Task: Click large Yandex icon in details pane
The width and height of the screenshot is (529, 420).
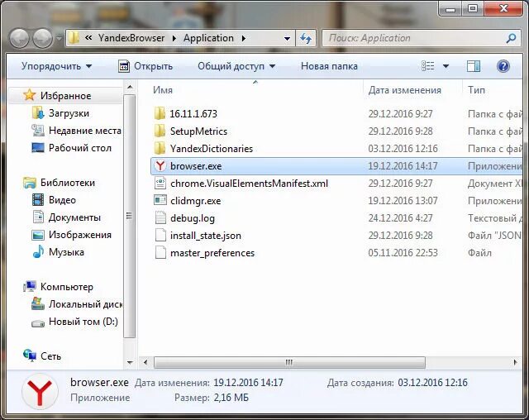Action: click(40, 392)
